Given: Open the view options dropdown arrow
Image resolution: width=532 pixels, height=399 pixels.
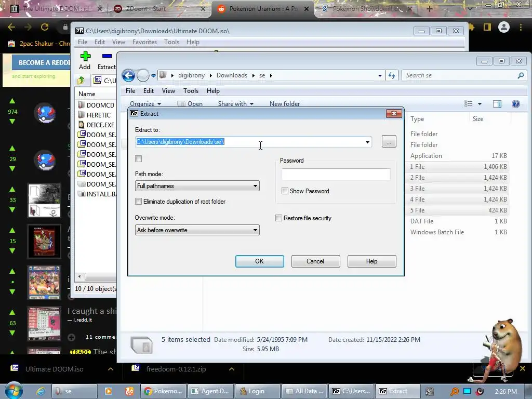Looking at the screenshot, I should coord(480,104).
